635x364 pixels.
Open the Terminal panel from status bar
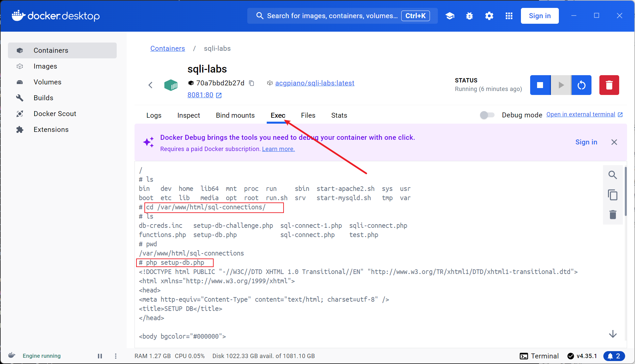(x=539, y=356)
